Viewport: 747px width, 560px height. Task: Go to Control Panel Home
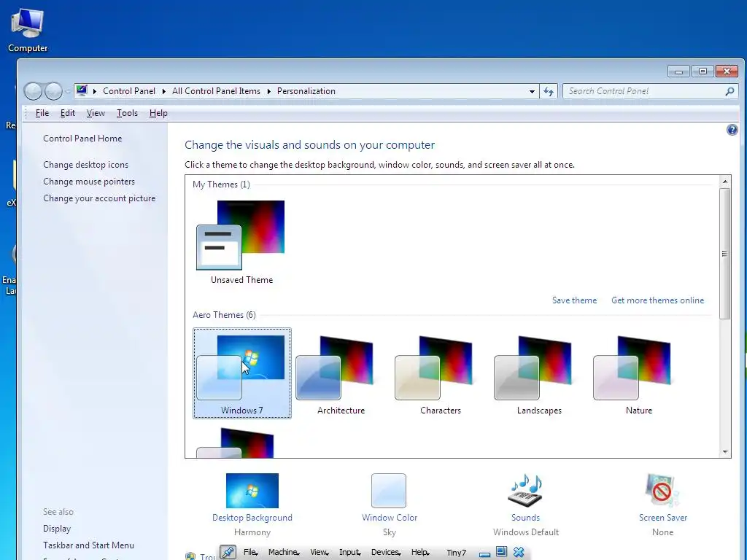pos(82,138)
